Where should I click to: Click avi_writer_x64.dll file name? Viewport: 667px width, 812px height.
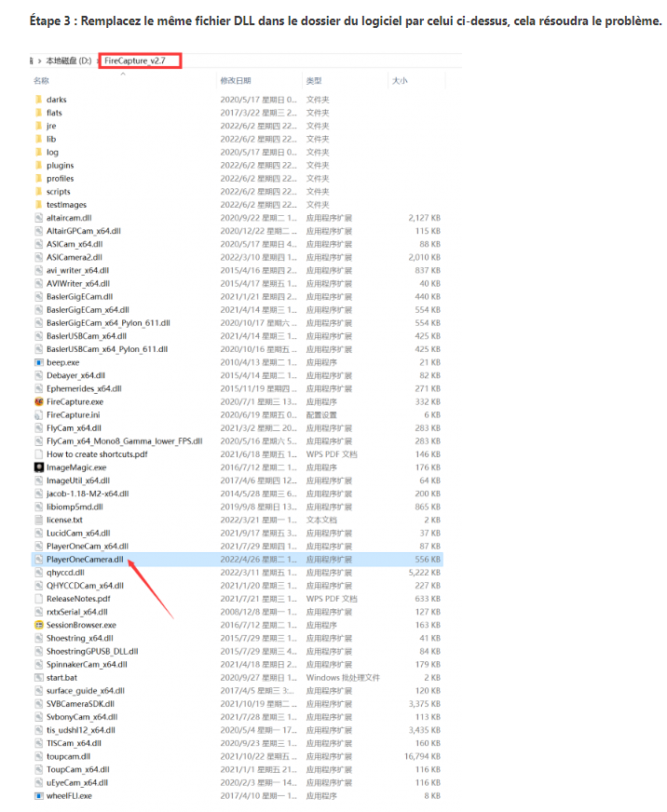pos(77,270)
